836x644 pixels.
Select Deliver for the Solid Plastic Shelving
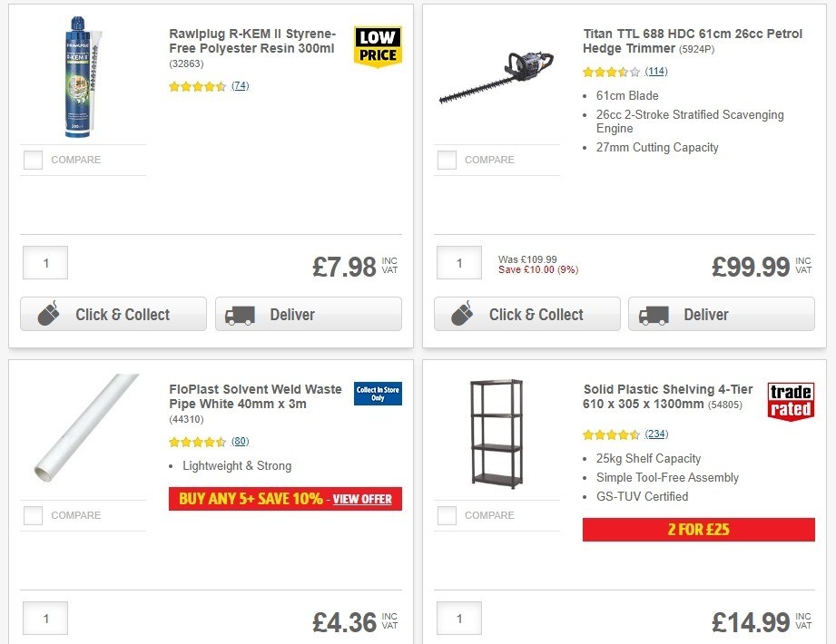722,641
